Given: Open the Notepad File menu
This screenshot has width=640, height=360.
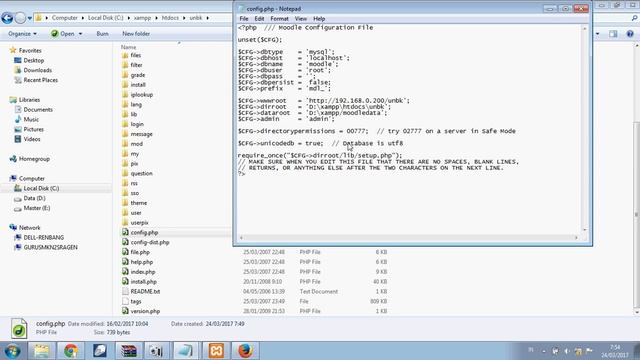Looking at the screenshot, I should [244, 19].
